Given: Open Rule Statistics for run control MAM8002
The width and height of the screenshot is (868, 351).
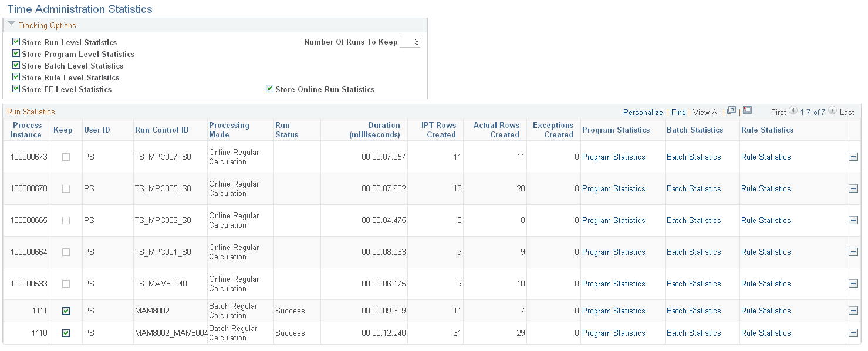Looking at the screenshot, I should [x=766, y=310].
